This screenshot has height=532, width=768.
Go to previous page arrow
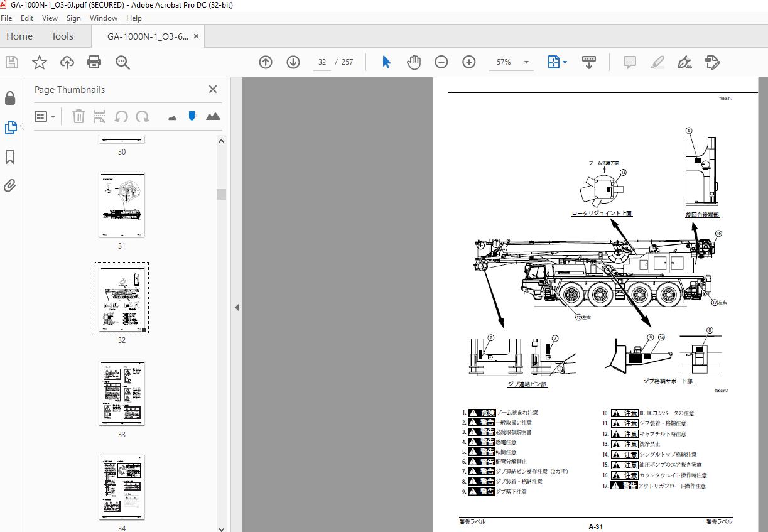(266, 62)
